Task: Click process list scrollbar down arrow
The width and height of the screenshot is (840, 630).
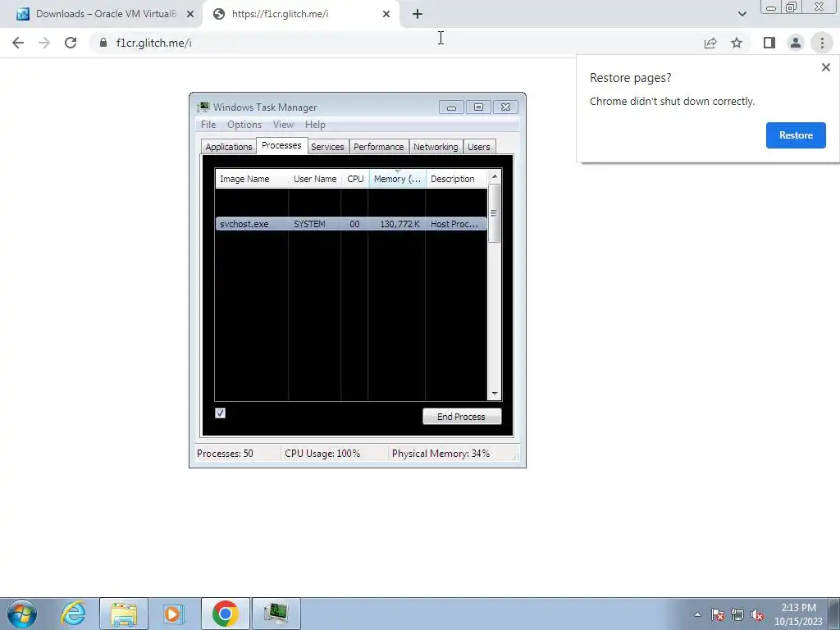Action: [495, 394]
